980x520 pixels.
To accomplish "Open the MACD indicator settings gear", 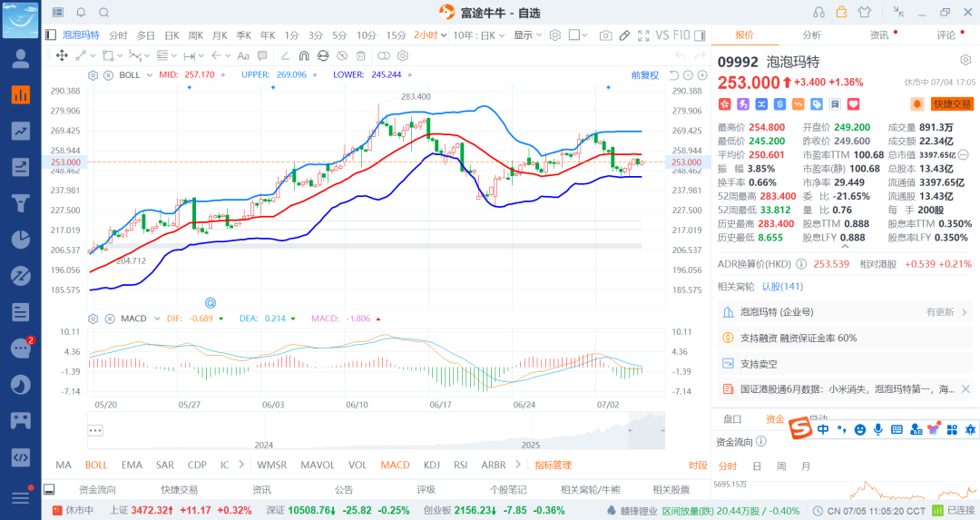I will tap(93, 319).
